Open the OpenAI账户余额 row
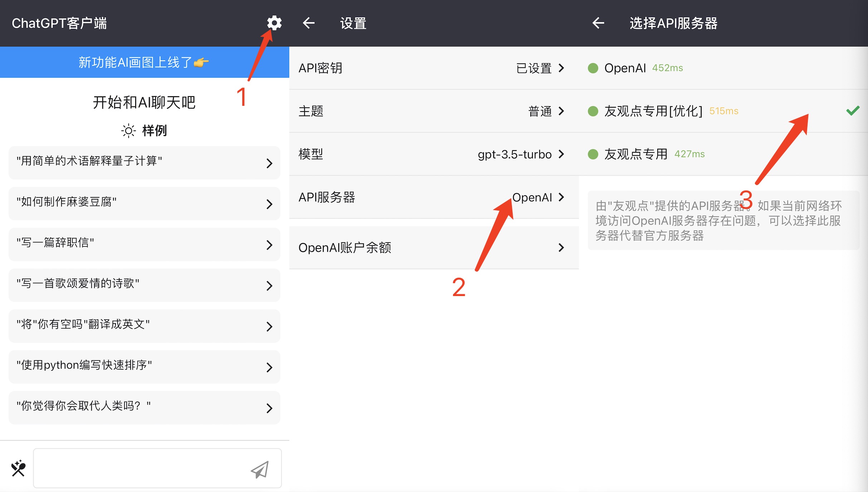Image resolution: width=868 pixels, height=492 pixels. point(434,247)
